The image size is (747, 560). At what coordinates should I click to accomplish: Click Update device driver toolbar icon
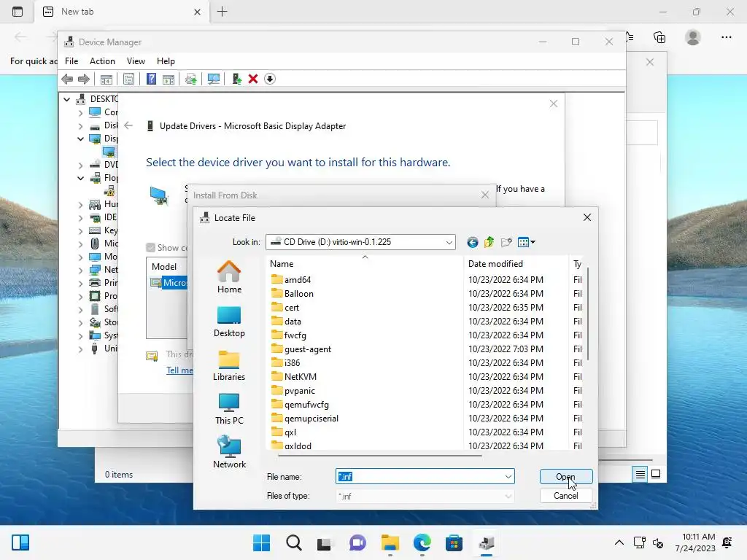[x=237, y=79]
